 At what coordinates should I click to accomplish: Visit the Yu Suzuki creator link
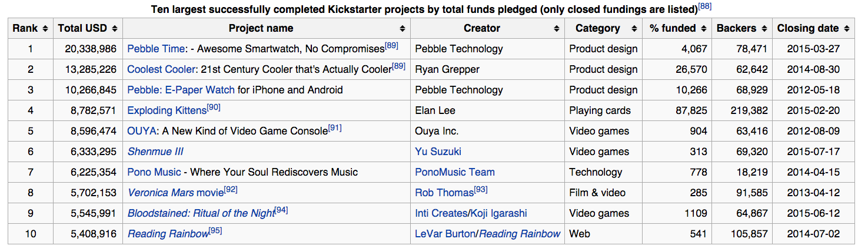click(x=438, y=152)
